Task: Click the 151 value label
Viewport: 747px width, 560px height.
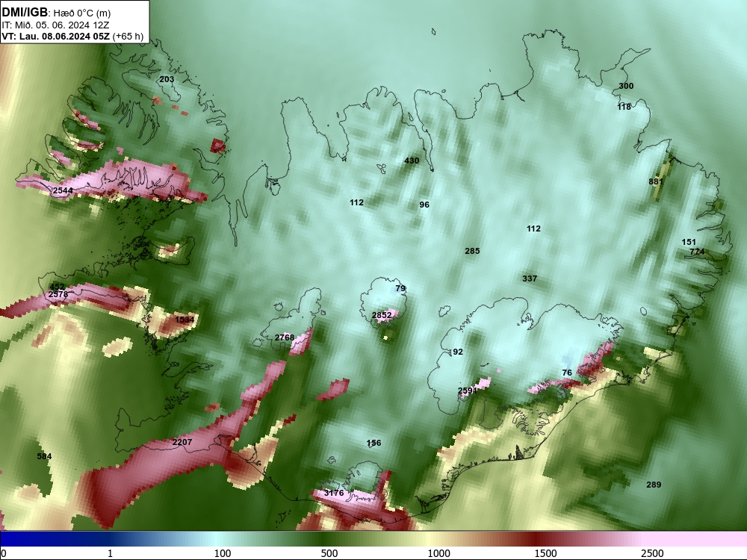Action: [689, 242]
